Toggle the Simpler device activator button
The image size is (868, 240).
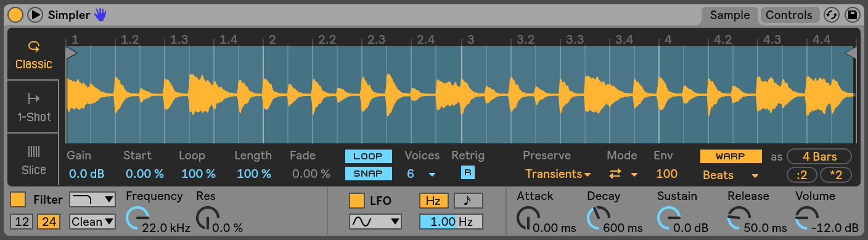click(15, 14)
